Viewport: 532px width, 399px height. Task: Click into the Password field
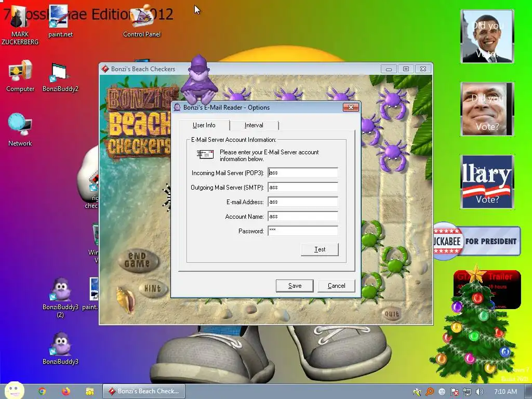pyautogui.click(x=303, y=231)
